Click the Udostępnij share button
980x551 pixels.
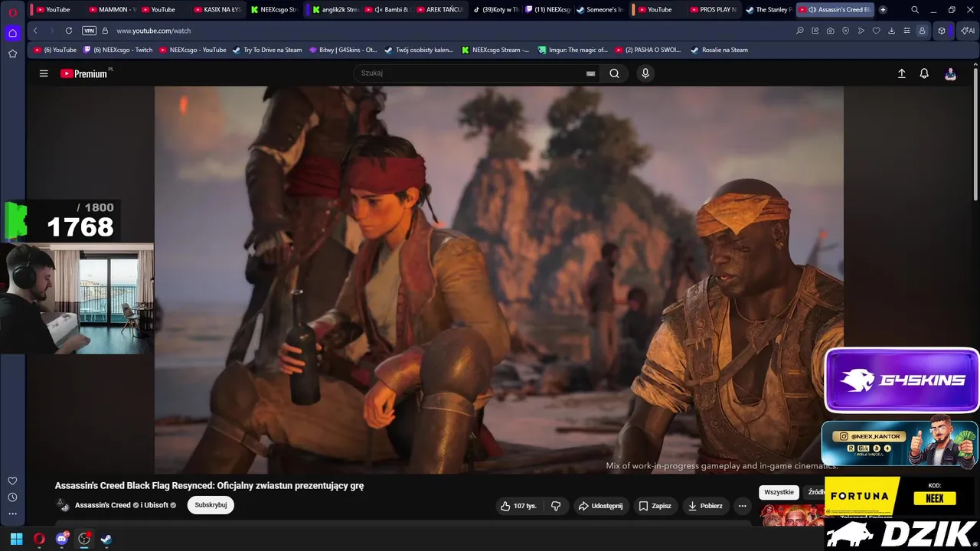pyautogui.click(x=600, y=506)
